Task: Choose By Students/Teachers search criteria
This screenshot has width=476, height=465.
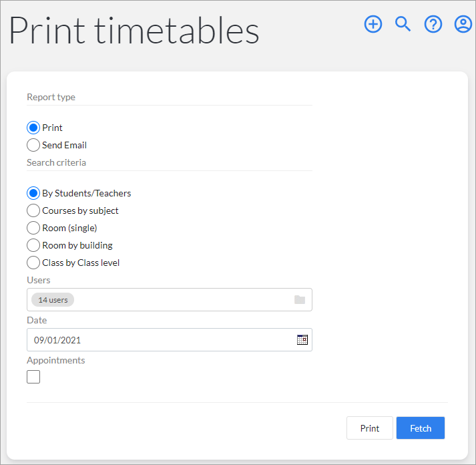Action: tap(33, 193)
